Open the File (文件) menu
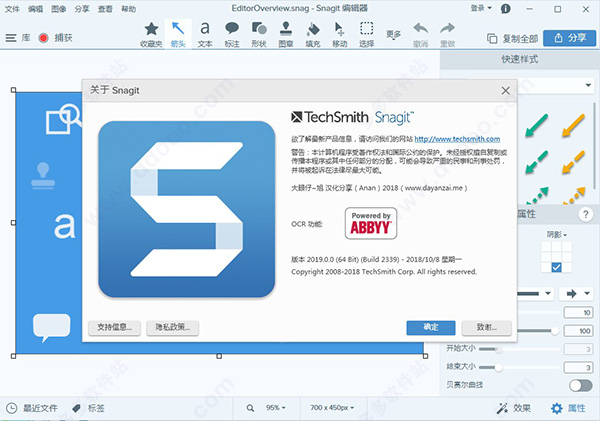 (x=12, y=8)
